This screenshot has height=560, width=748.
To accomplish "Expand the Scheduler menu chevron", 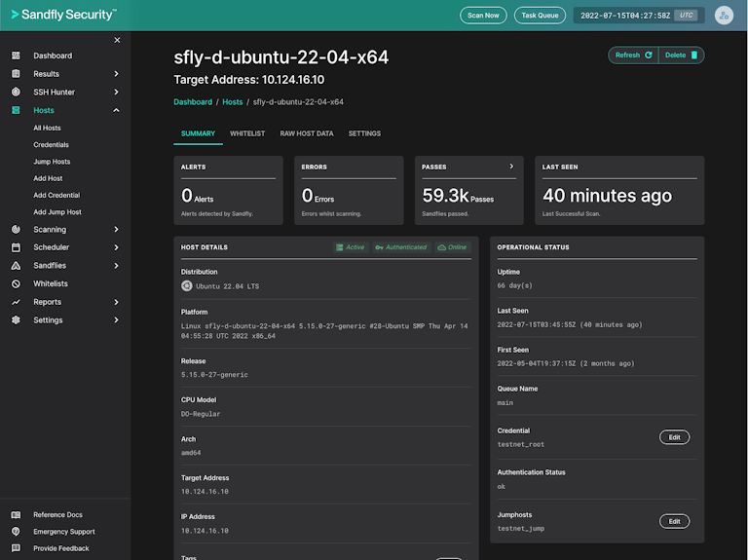I will (116, 247).
